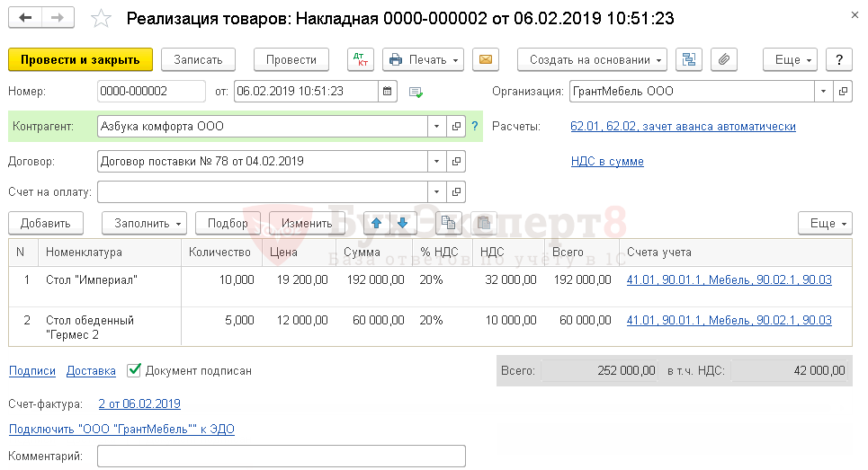This screenshot has height=470, width=868.
Task: Click the Комментарий input field
Action: pyautogui.click(x=282, y=457)
